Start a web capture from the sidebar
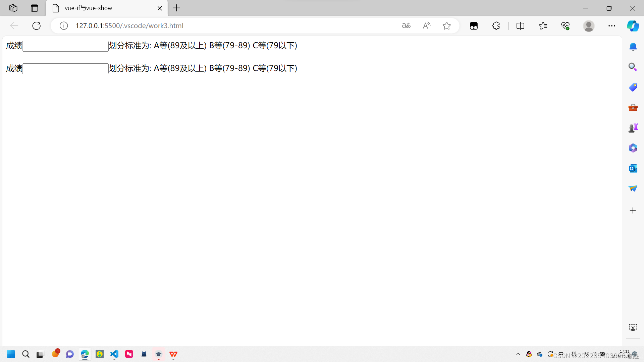644x362 pixels. coord(633,327)
